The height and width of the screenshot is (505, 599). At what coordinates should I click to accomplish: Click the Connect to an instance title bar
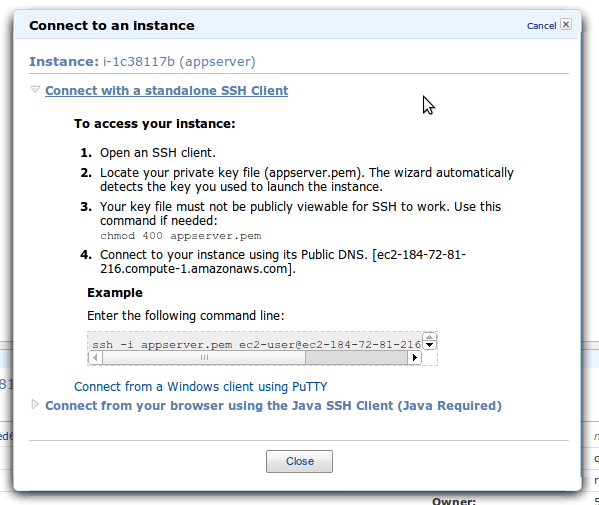297,25
